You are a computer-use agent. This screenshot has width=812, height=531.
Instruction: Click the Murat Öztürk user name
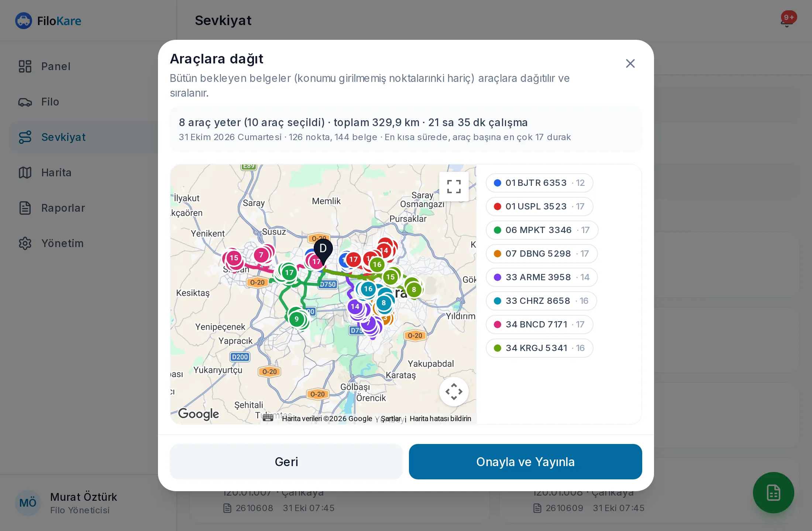[83, 497]
